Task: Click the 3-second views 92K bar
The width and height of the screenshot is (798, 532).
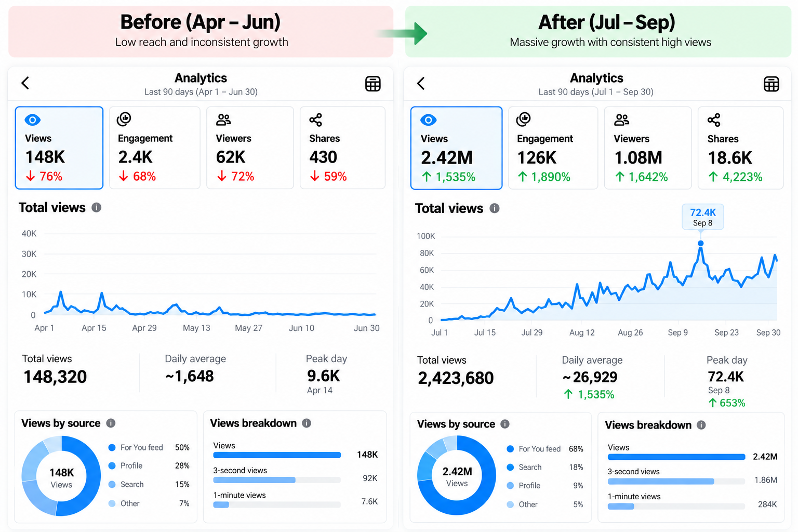Action: coord(277,480)
